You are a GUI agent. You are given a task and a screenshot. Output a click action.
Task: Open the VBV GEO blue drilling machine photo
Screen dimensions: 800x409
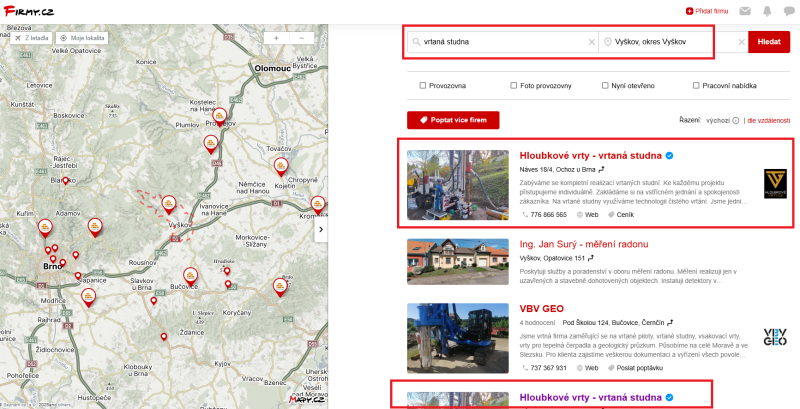pyautogui.click(x=458, y=338)
